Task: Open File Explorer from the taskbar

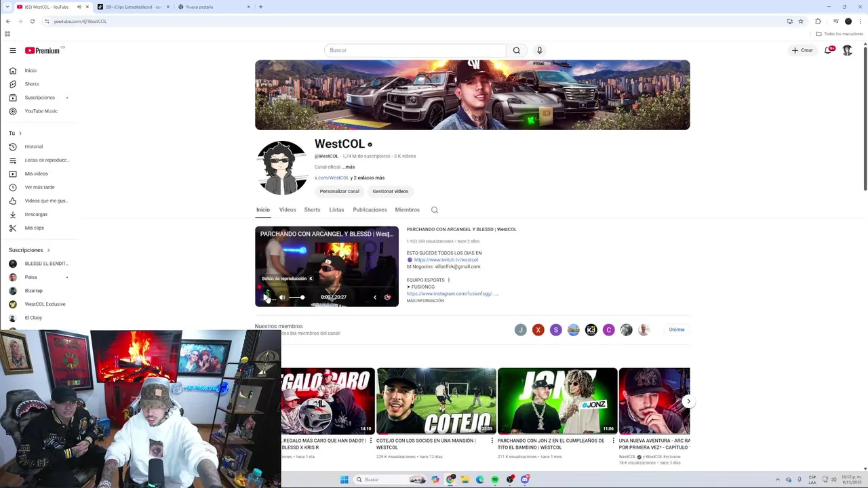Action: coord(465,480)
